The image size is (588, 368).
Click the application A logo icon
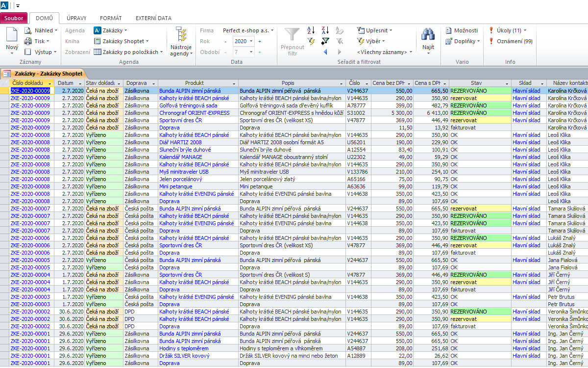4,5
